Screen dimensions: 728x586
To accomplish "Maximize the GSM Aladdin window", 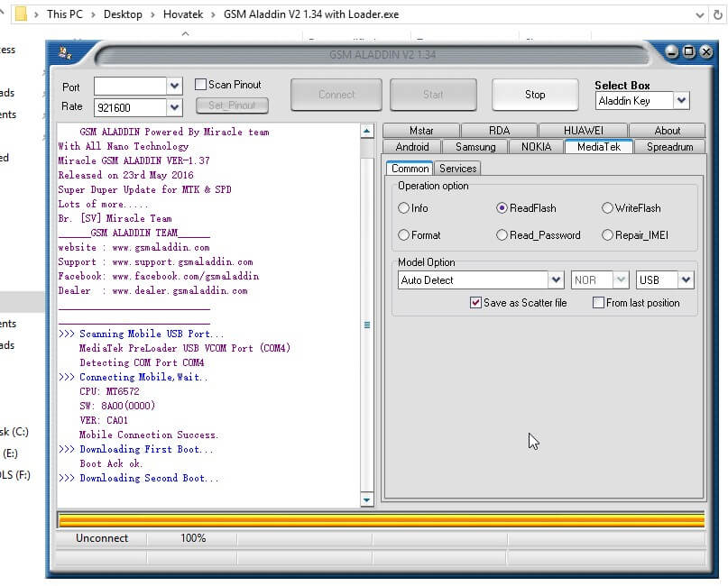I will click(689, 52).
